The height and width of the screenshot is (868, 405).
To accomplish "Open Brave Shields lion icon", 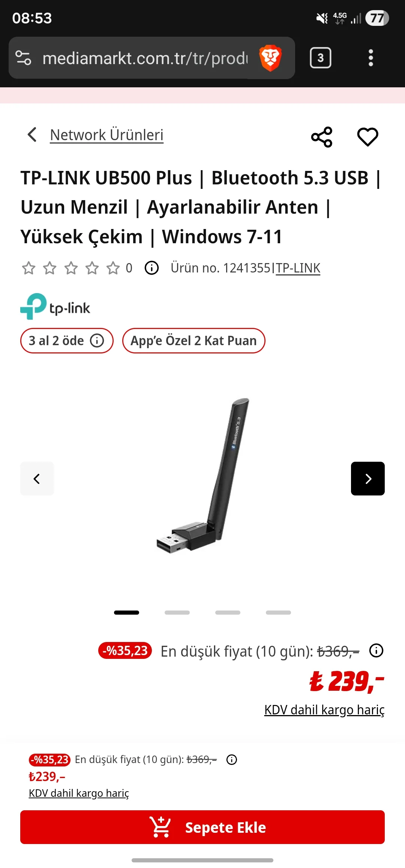I will pyautogui.click(x=270, y=58).
